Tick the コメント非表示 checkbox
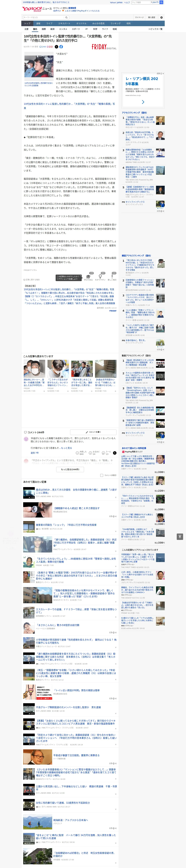The height and width of the screenshot is (868, 186). point(102,475)
